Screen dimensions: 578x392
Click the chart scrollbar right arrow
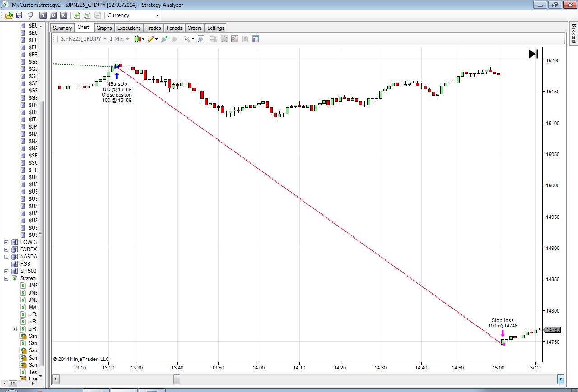tap(561, 379)
